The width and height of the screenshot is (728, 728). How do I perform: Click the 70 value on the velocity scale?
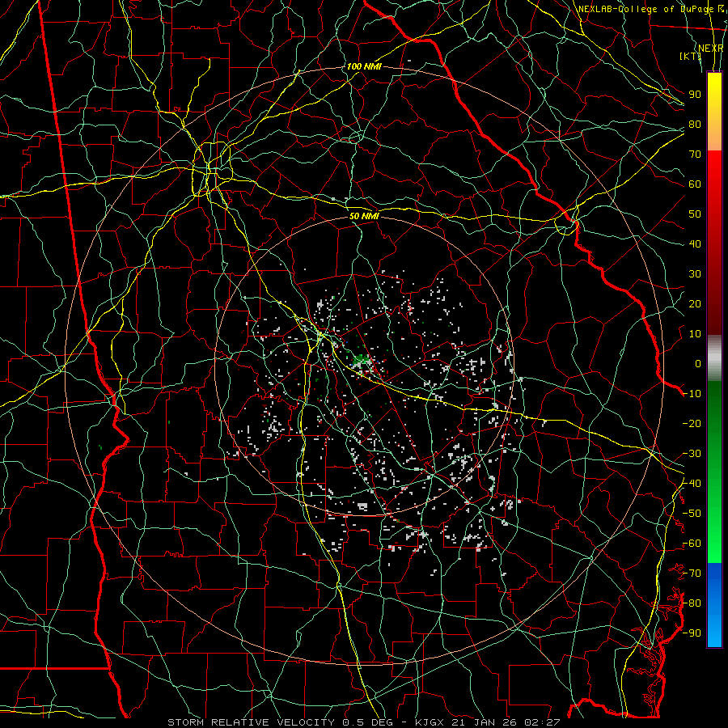tap(695, 154)
